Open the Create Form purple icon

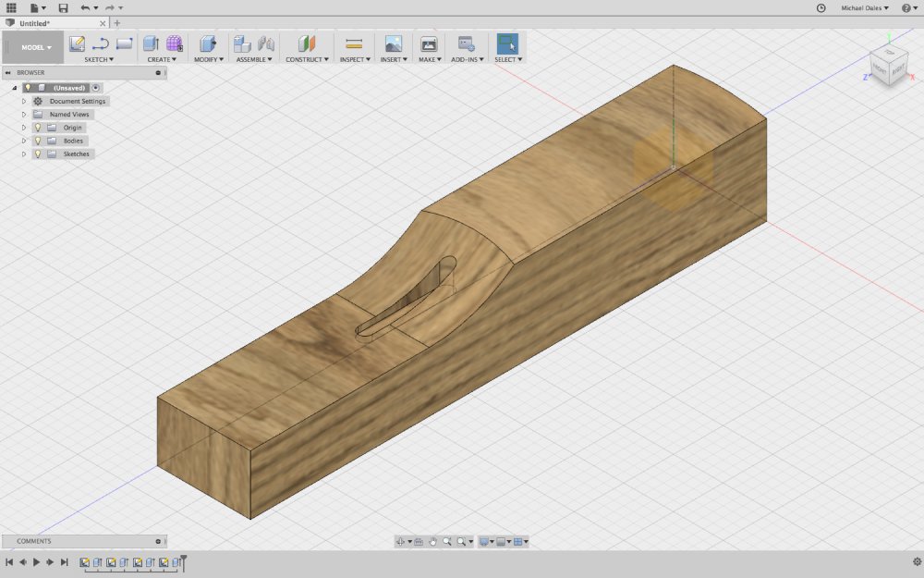(x=174, y=43)
